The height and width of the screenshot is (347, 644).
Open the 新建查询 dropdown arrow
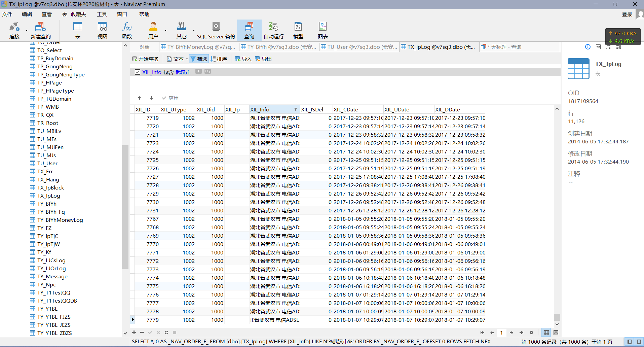pos(27,30)
